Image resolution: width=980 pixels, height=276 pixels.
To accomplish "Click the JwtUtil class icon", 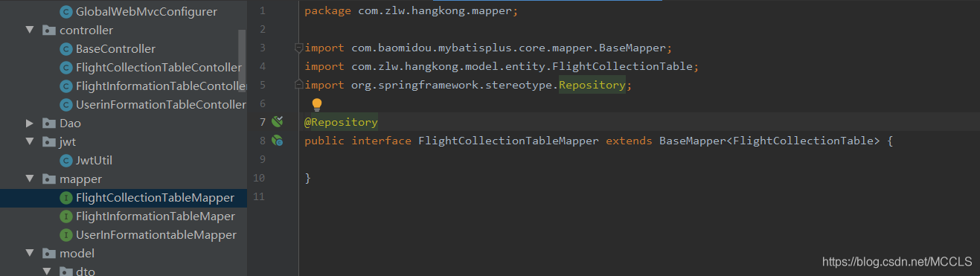I will (65, 161).
